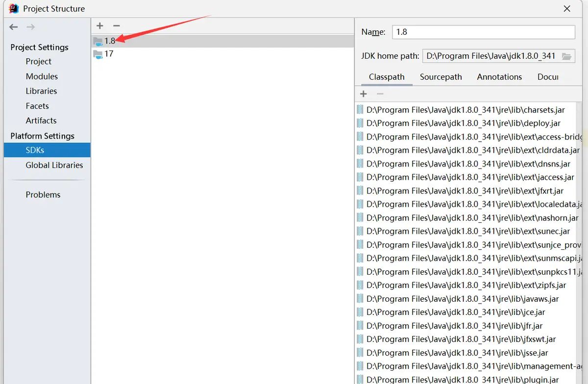This screenshot has width=588, height=384.
Task: Select the 1.8 SDK entry
Action: (223, 41)
